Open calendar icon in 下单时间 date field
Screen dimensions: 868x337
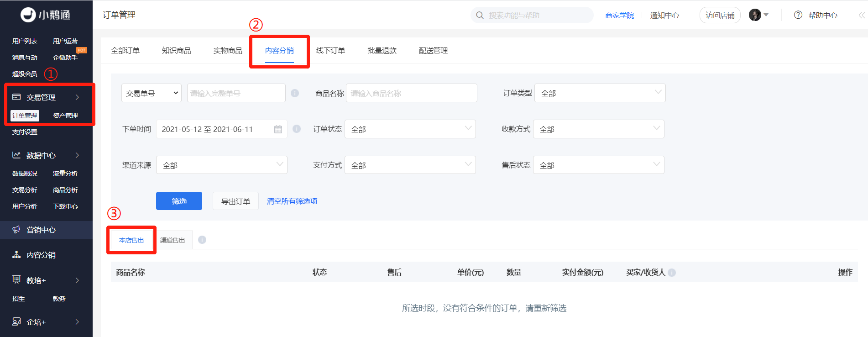[278, 129]
